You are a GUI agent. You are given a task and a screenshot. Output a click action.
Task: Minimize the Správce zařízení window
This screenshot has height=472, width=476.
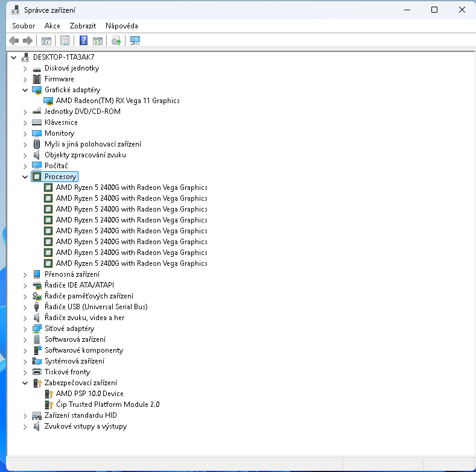click(x=407, y=10)
